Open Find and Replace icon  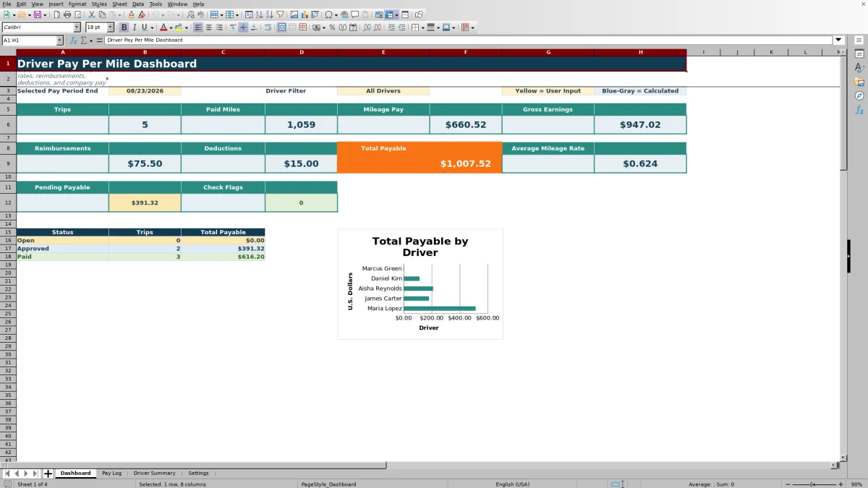pyautogui.click(x=190, y=14)
